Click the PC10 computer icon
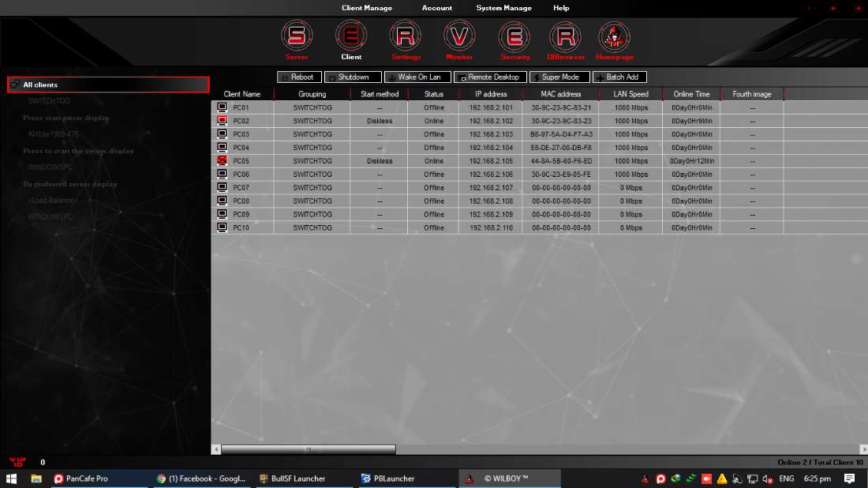Image resolution: width=868 pixels, height=488 pixels. (x=222, y=227)
